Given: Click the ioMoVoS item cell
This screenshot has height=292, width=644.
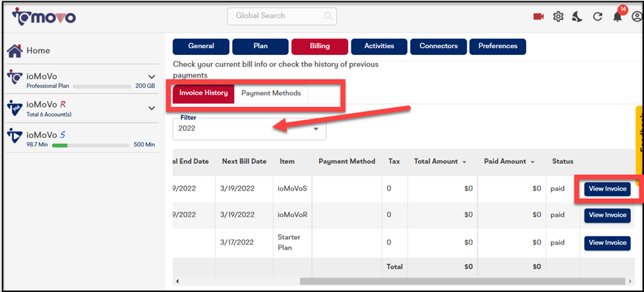Looking at the screenshot, I should point(293,189).
